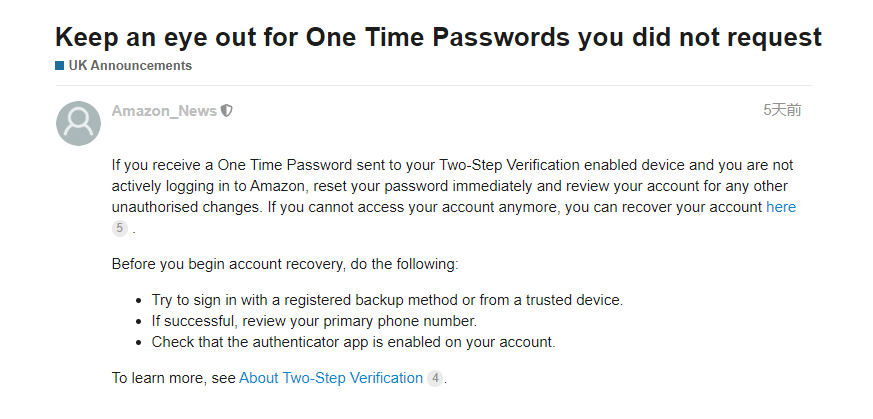Click the click-count badge showing 4
Screen dimensions: 873x419
tap(434, 378)
